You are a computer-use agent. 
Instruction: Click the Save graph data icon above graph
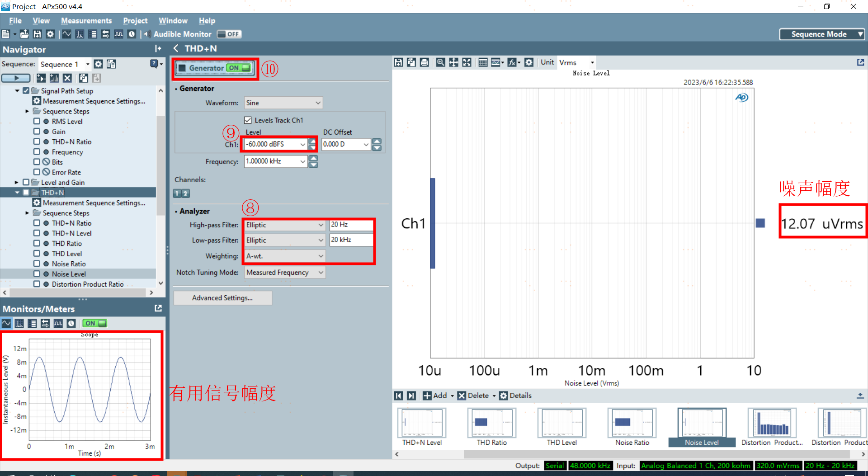pyautogui.click(x=398, y=62)
